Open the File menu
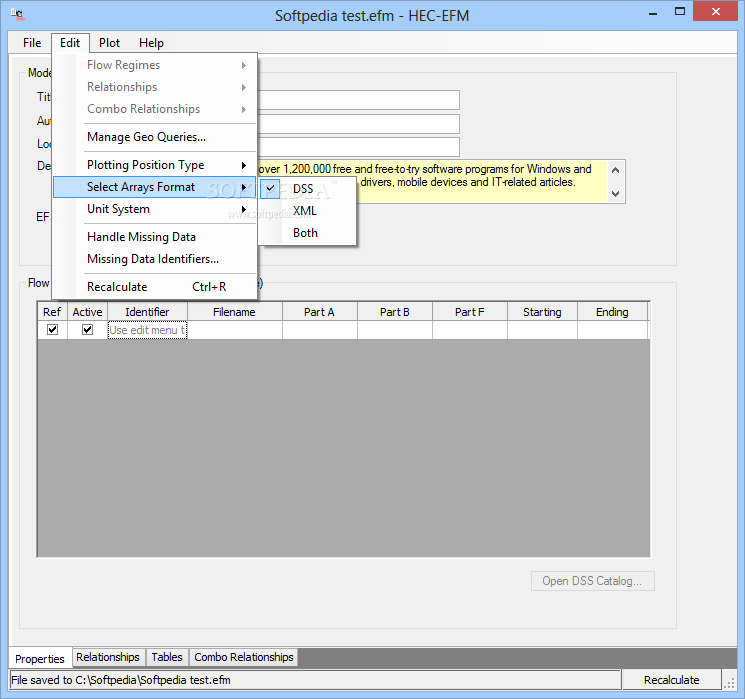 [32, 43]
